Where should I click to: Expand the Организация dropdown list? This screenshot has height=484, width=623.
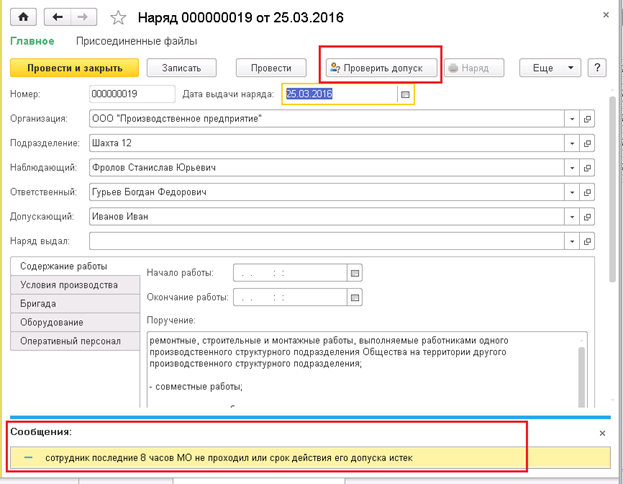(573, 119)
